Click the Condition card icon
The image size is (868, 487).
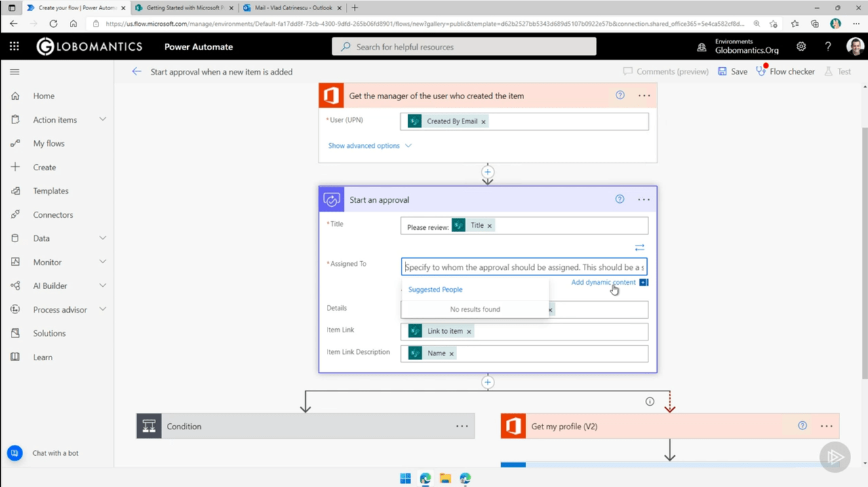[149, 426]
